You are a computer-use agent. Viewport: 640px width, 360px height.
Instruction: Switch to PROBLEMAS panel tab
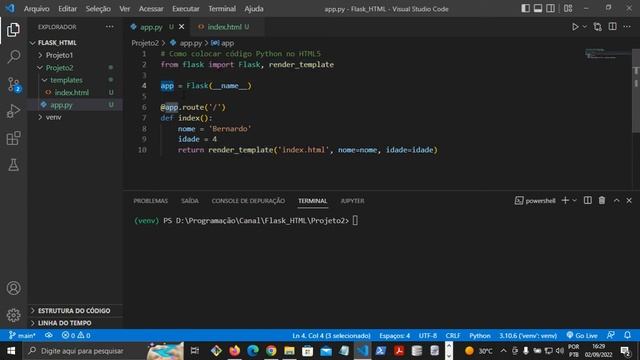(x=151, y=201)
